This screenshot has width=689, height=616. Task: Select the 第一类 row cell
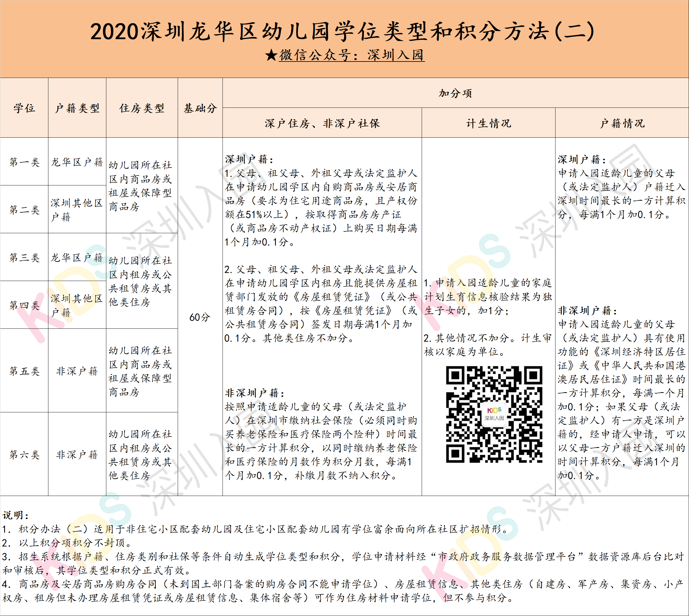click(24, 162)
